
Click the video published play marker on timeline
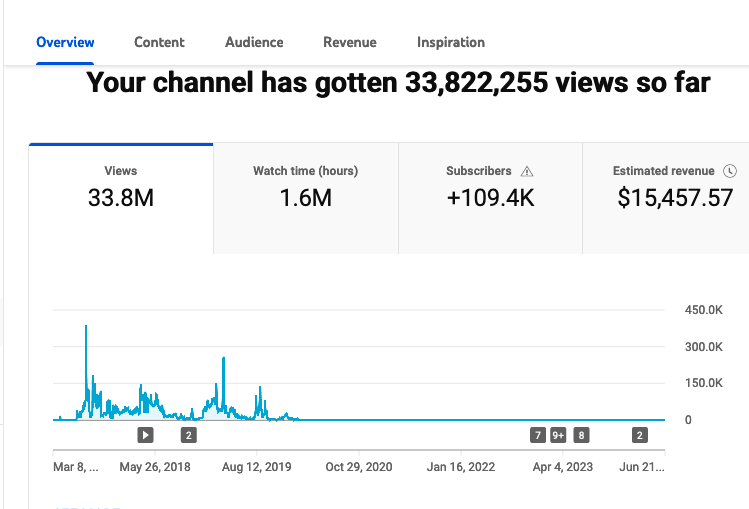click(x=145, y=435)
